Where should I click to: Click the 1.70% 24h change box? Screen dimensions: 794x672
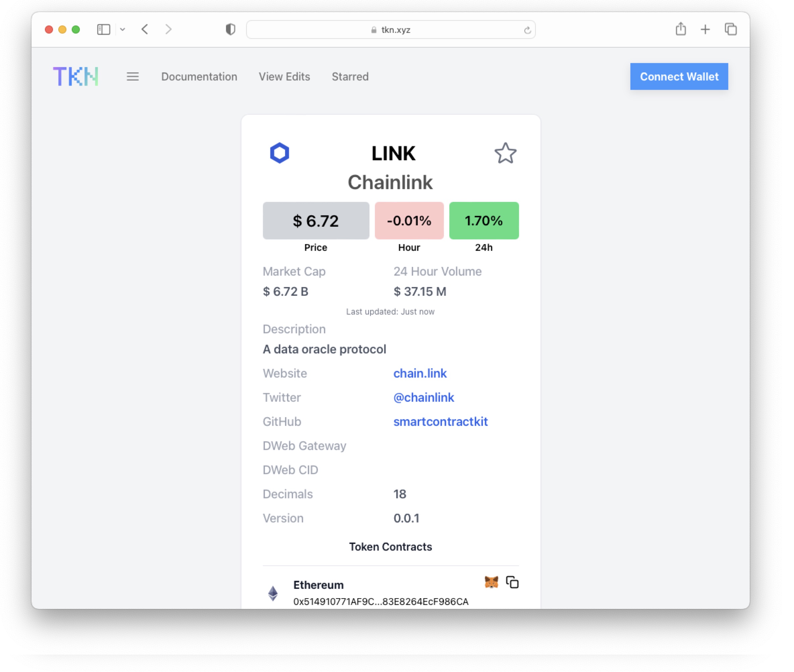tap(484, 221)
